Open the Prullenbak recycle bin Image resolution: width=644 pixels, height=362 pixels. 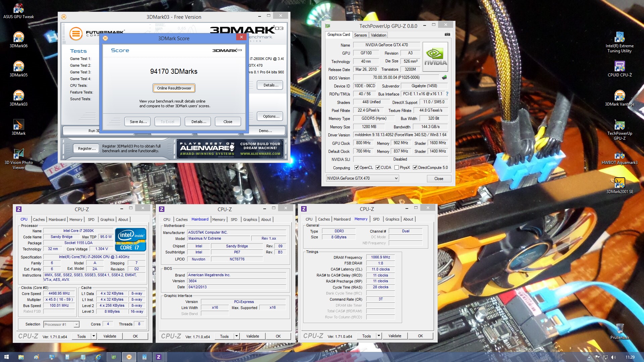click(620, 331)
